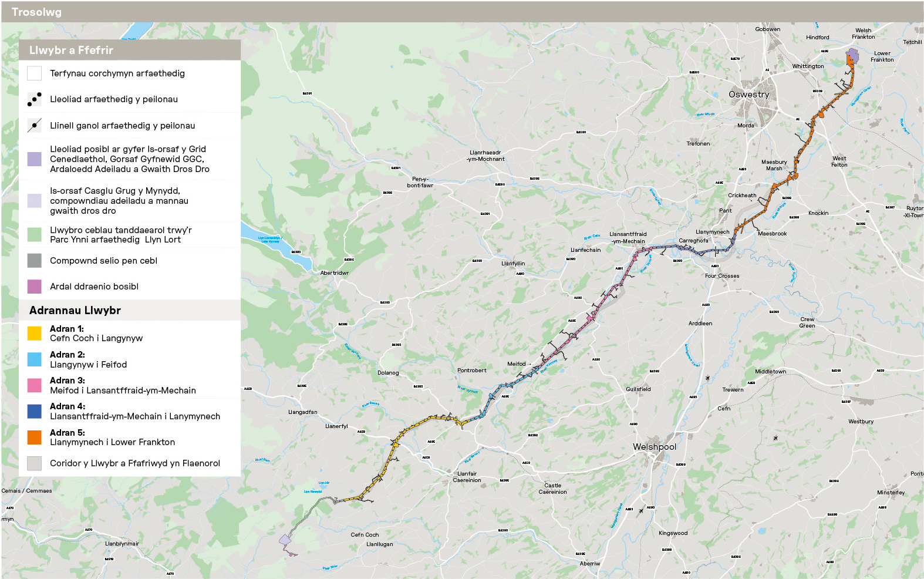
Task: Click the pylon centre line legend icon
Action: point(35,125)
